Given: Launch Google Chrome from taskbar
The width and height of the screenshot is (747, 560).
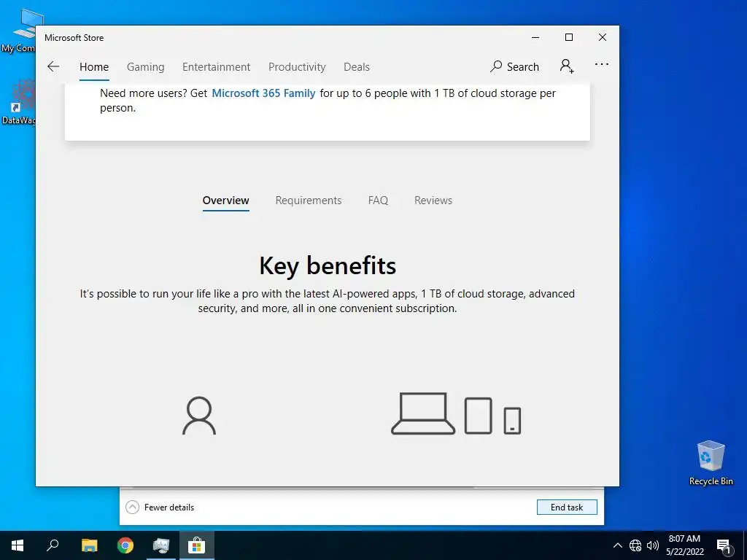Looking at the screenshot, I should click(x=125, y=545).
